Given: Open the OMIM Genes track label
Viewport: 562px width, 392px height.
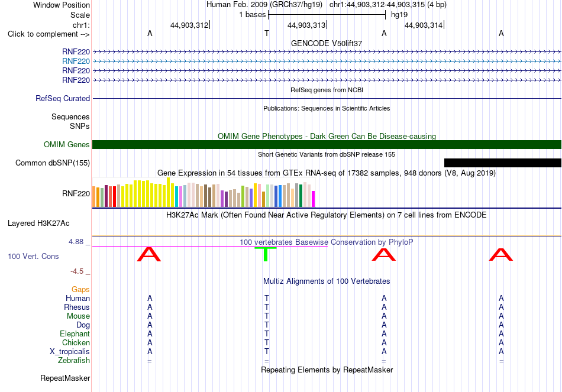Looking at the screenshot, I should [67, 144].
